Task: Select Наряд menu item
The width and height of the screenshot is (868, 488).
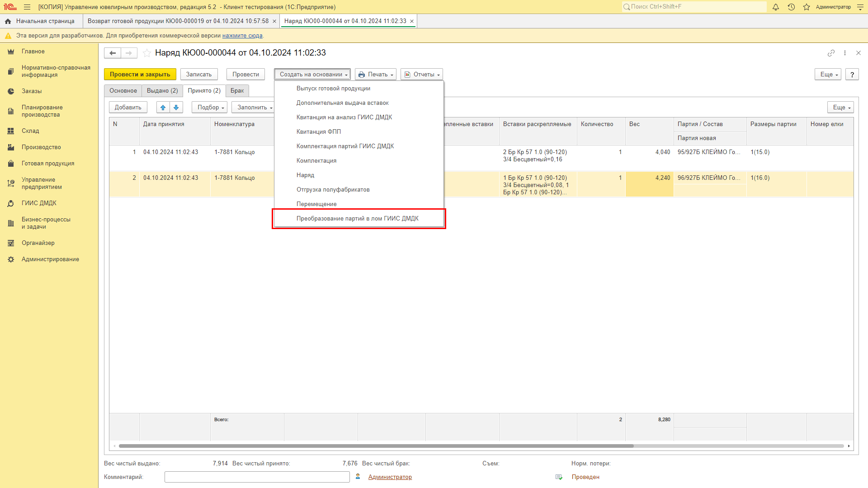Action: coord(359,175)
